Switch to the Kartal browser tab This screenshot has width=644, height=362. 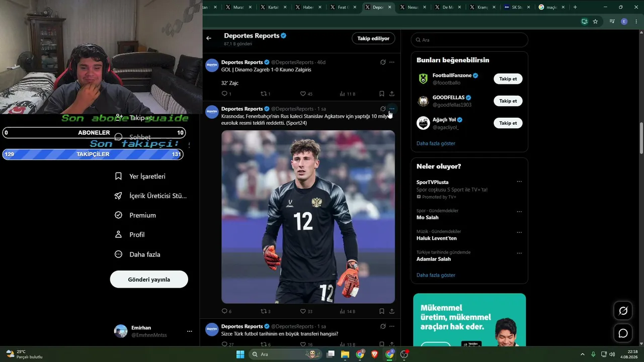click(x=273, y=7)
